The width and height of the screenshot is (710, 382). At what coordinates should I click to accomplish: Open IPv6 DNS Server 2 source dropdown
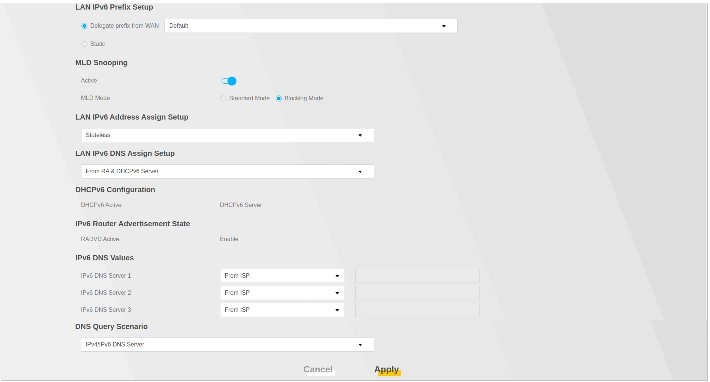[x=282, y=293]
